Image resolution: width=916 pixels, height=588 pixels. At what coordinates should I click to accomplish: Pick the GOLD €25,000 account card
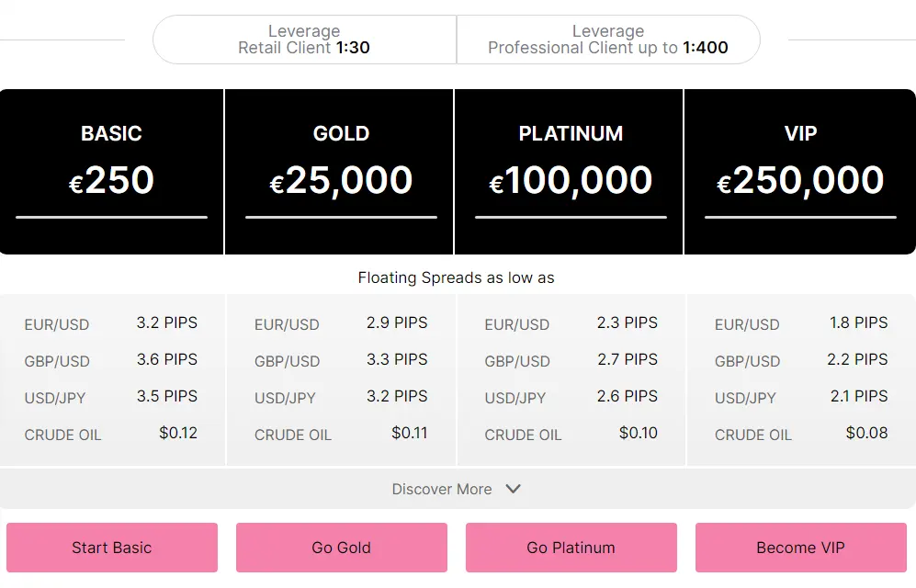(341, 171)
